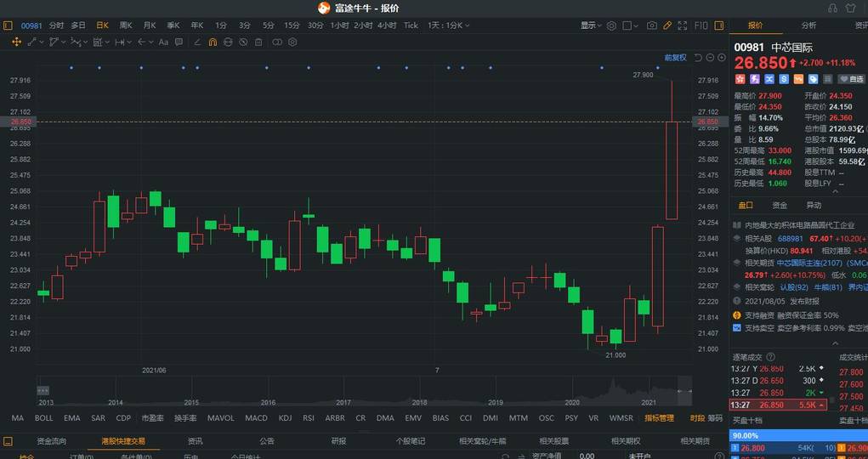This screenshot has width=868, height=459.
Task: Toggle the BOLL indicator
Action: click(x=43, y=418)
